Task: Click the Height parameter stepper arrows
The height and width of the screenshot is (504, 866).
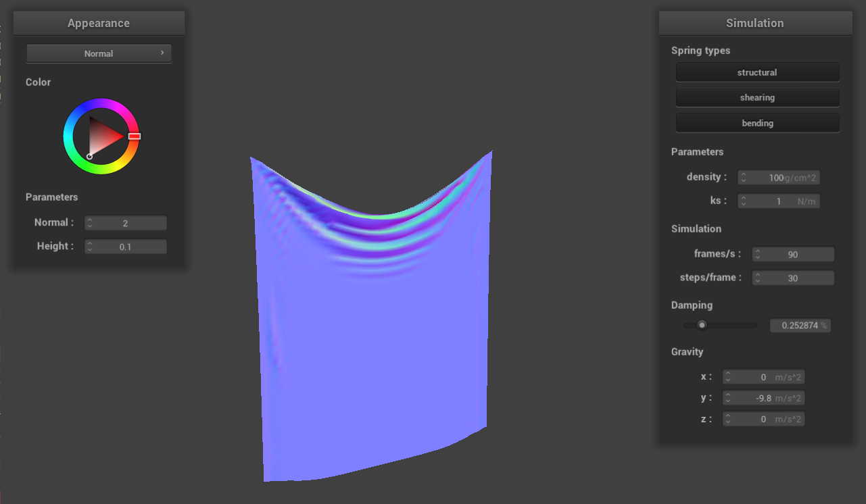Action: click(90, 247)
